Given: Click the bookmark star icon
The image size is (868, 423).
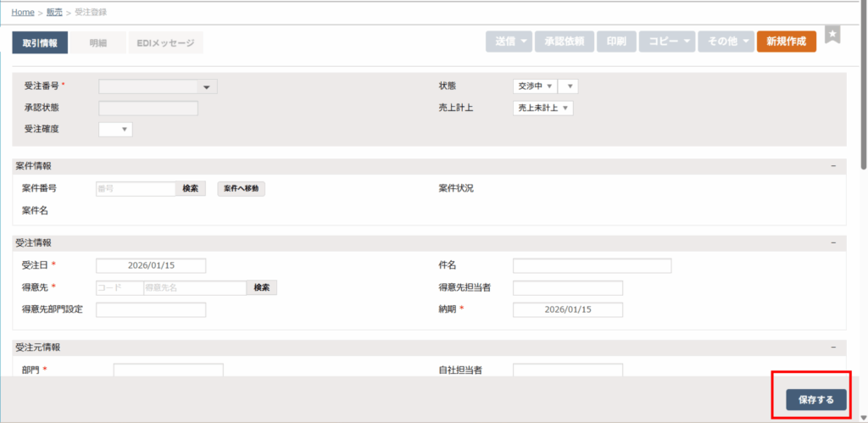Looking at the screenshot, I should click(832, 35).
